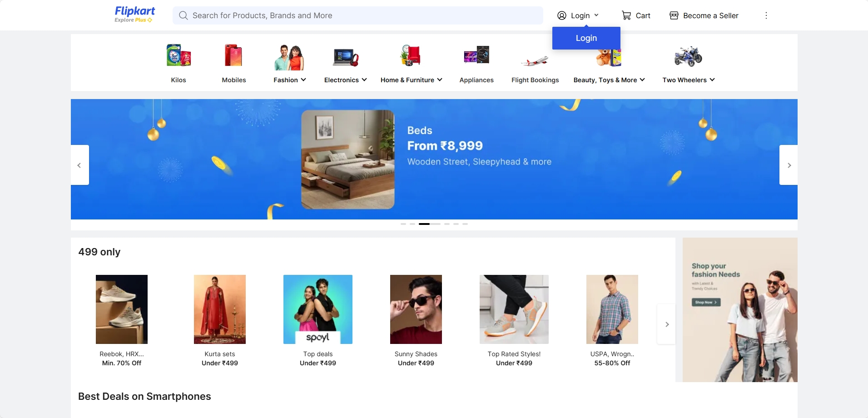Click USPA, Wrogn 55-80% Off text

[612, 358]
